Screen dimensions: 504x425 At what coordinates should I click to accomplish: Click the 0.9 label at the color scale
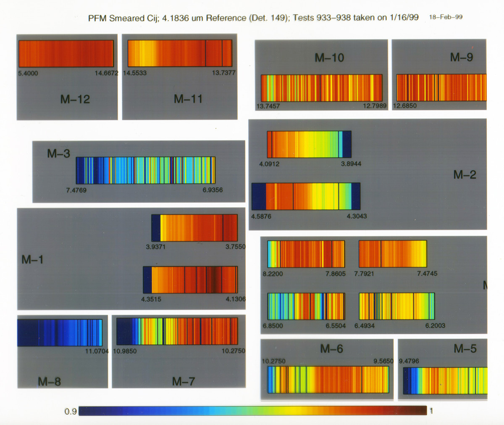[x=70, y=412]
